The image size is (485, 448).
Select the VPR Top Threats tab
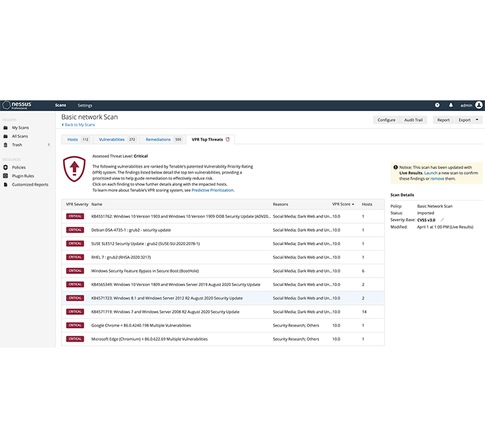point(210,140)
